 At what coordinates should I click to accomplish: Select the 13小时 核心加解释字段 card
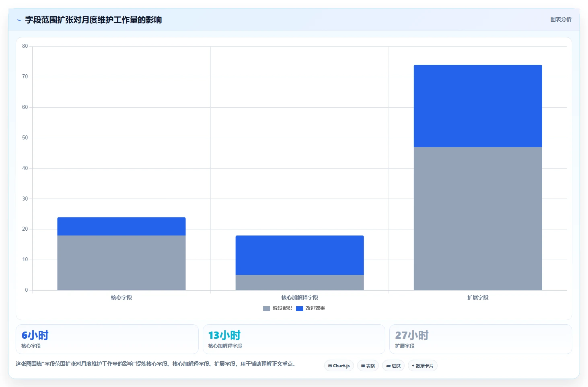click(x=294, y=339)
